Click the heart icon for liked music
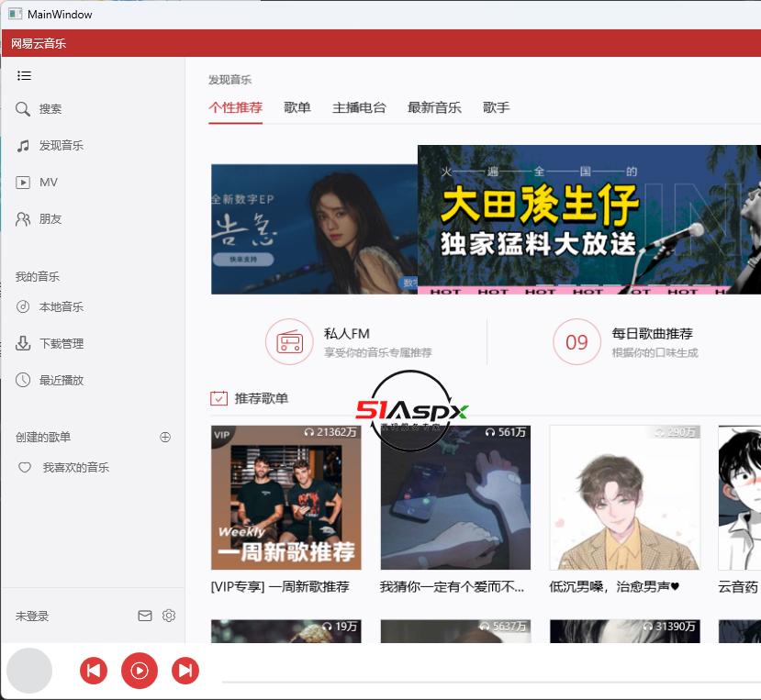This screenshot has width=761, height=700. click(x=24, y=468)
